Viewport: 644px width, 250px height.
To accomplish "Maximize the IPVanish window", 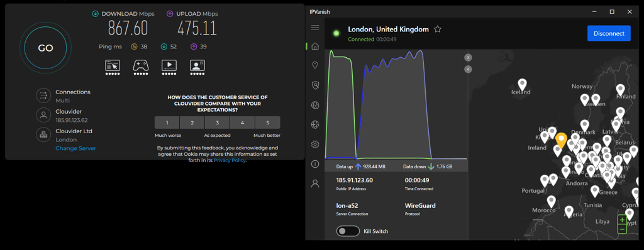I will pos(612,12).
